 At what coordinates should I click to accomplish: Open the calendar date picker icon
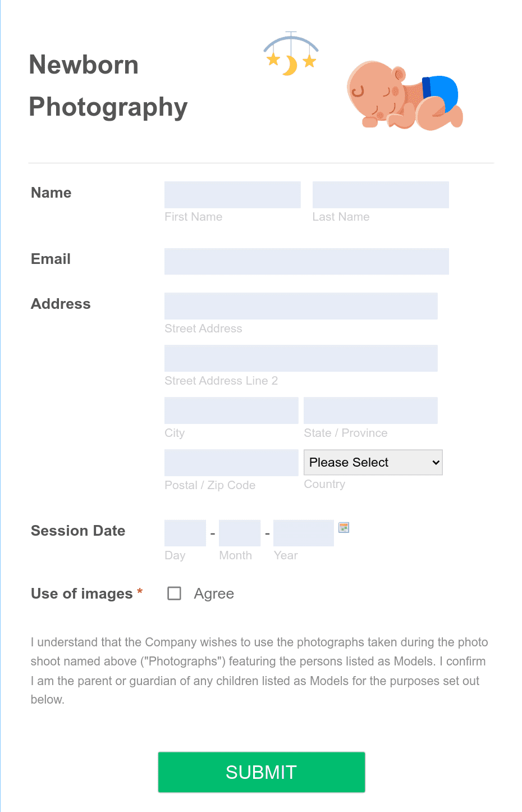(344, 527)
